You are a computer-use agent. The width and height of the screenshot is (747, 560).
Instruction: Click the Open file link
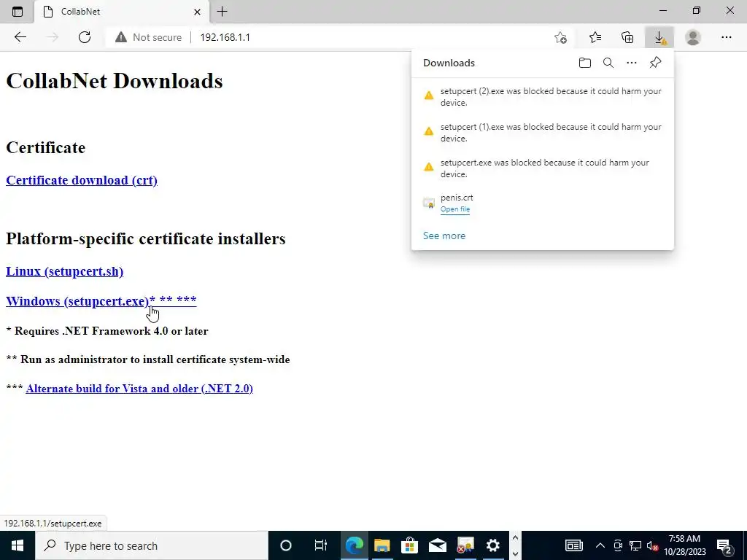click(455, 209)
